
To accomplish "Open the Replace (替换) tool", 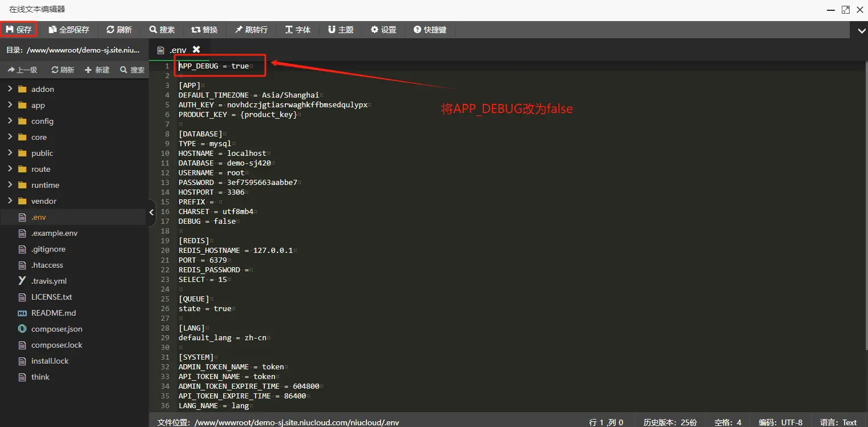I will [x=204, y=30].
